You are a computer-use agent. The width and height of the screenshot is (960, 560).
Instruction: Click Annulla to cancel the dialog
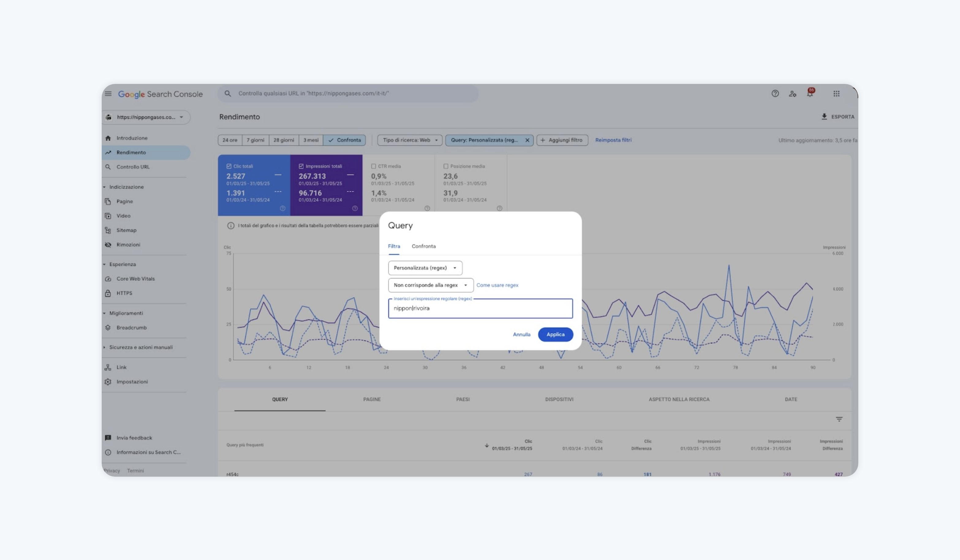[x=522, y=335]
